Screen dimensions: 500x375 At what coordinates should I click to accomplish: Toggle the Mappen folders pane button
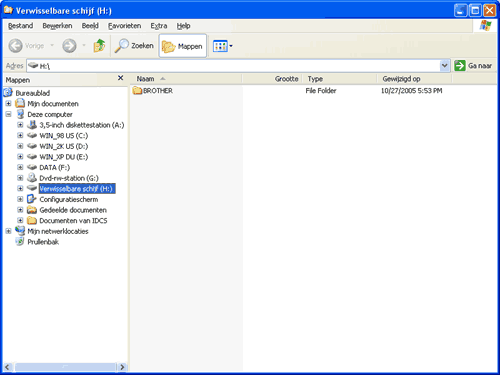click(x=183, y=46)
